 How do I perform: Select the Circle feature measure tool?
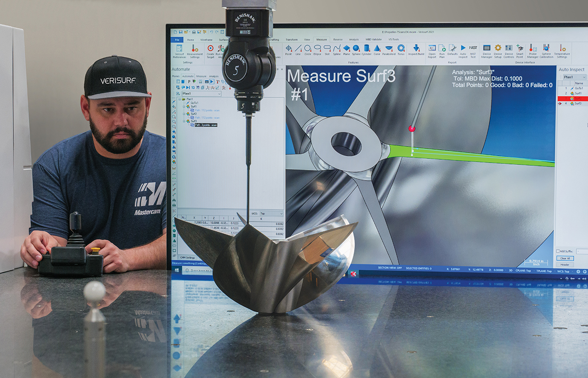tap(308, 50)
